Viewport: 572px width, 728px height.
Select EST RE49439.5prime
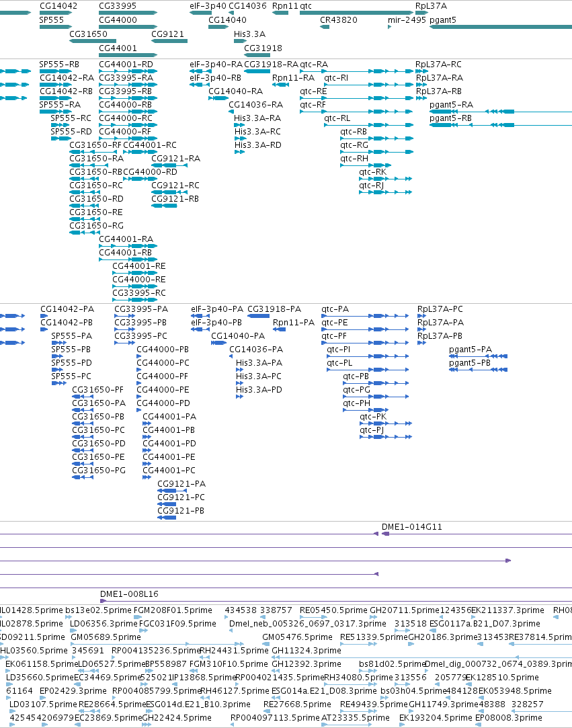pos(374,704)
